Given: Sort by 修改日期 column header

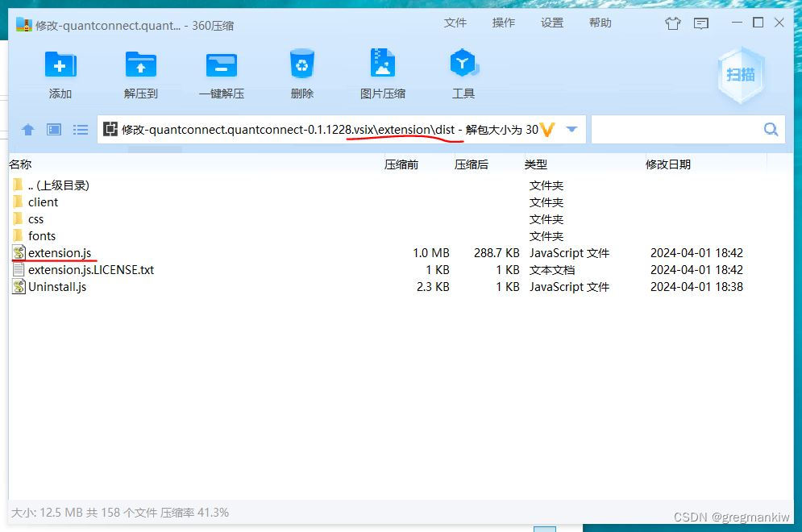Looking at the screenshot, I should pyautogui.click(x=668, y=164).
